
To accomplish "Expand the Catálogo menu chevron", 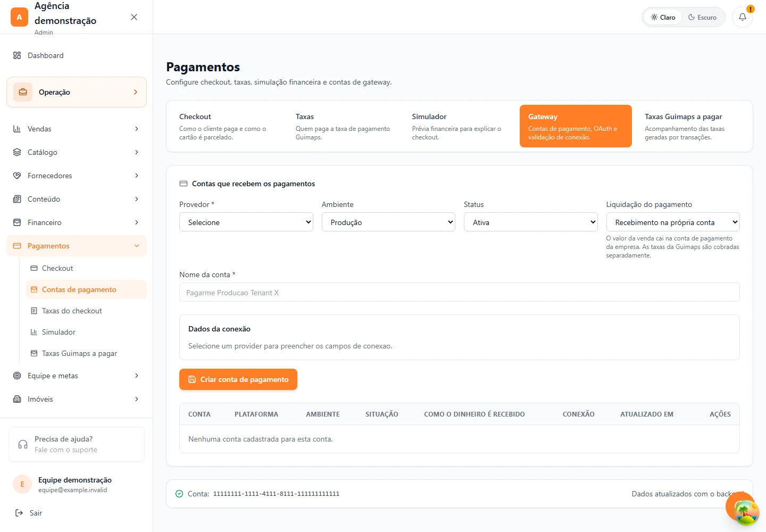I will pos(137,152).
